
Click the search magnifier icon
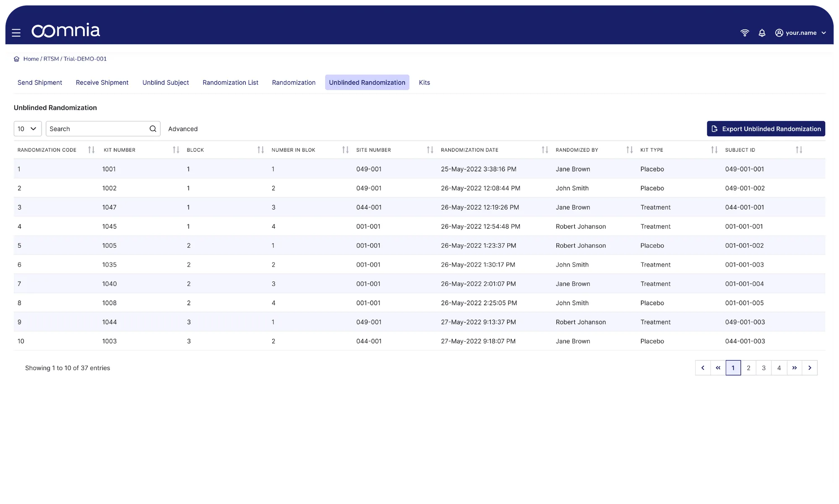(153, 129)
